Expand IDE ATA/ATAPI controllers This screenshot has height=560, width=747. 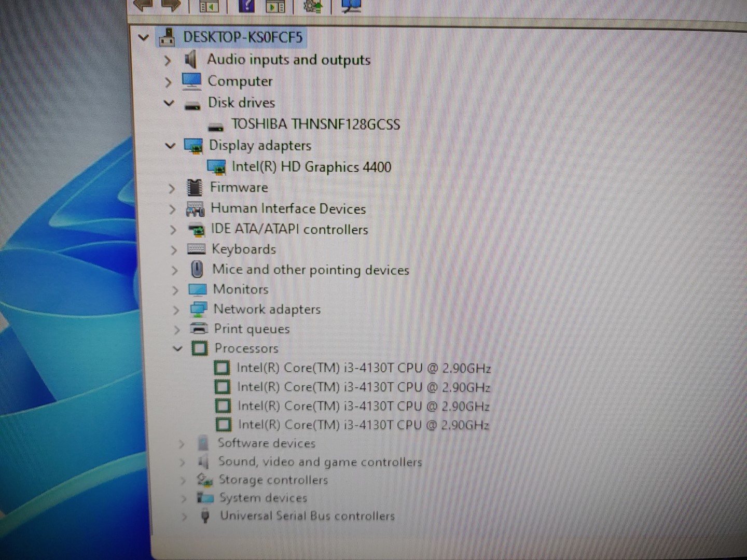point(173,230)
